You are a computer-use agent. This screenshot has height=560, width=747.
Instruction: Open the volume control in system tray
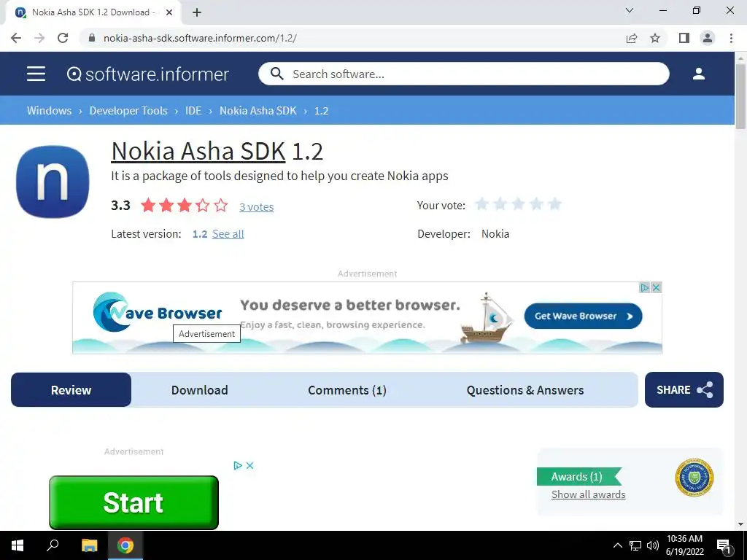click(x=653, y=545)
